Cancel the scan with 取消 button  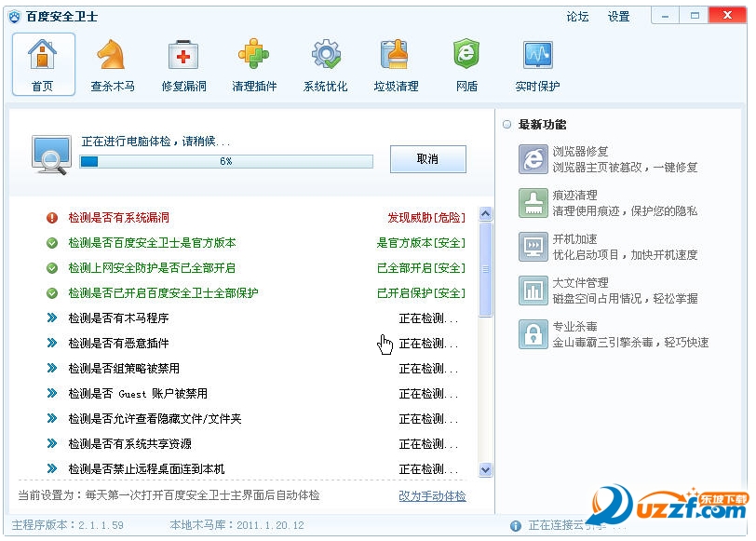428,159
